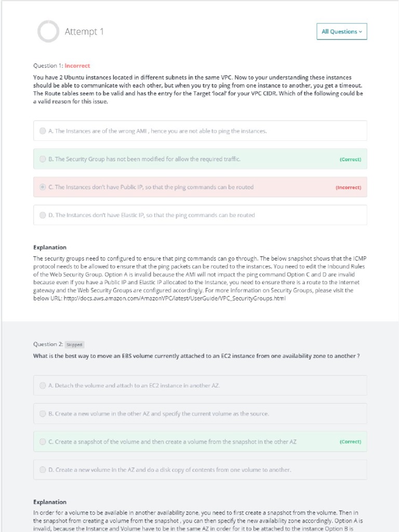Click the circular progress ring beside Attempt 1
The width and height of the screenshot is (399, 532).
[48, 32]
